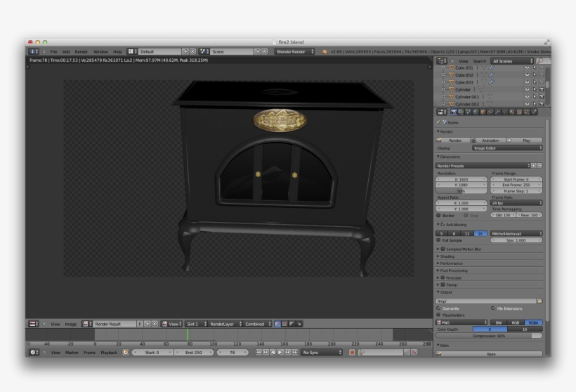Viewport: 576px width, 392px height.
Task: Click the Animation render button
Action: click(x=488, y=141)
